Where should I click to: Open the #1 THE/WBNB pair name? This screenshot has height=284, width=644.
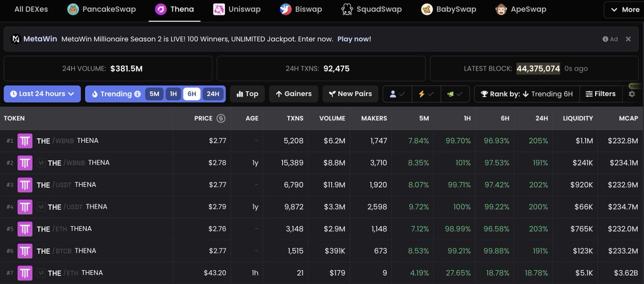pos(68,141)
